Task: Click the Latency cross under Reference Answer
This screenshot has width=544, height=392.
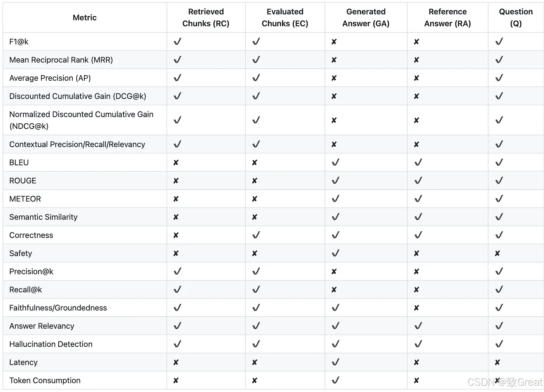Action: click(x=417, y=363)
